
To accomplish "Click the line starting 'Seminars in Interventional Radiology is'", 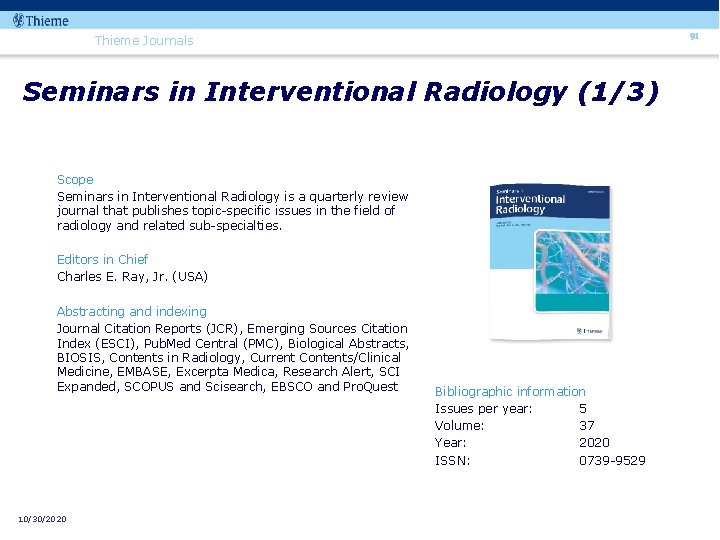I will 232,197.
